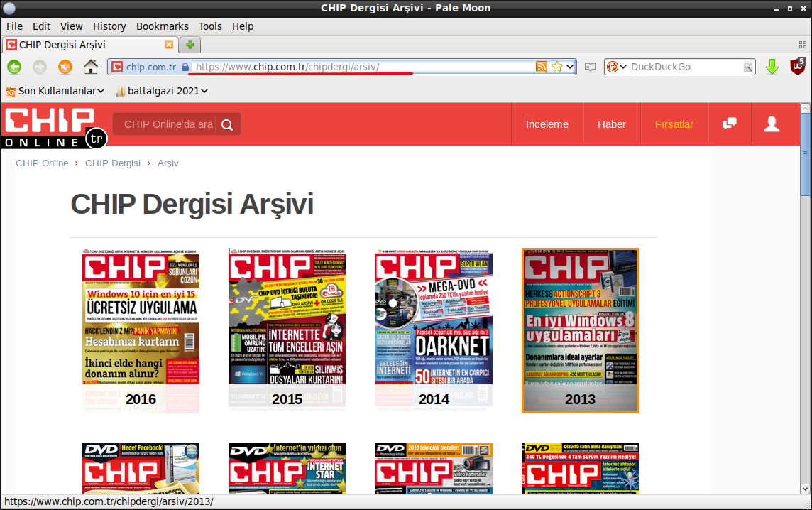Open the Hedef Facebook cover thumbnail

141,469
